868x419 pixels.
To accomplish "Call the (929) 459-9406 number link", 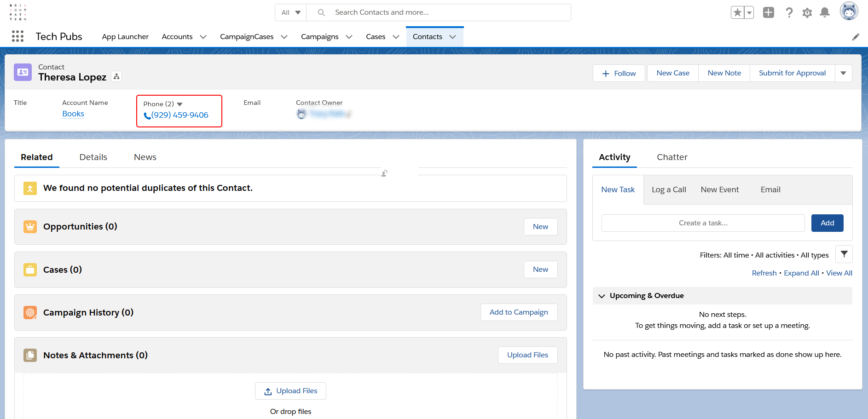I will tap(180, 115).
